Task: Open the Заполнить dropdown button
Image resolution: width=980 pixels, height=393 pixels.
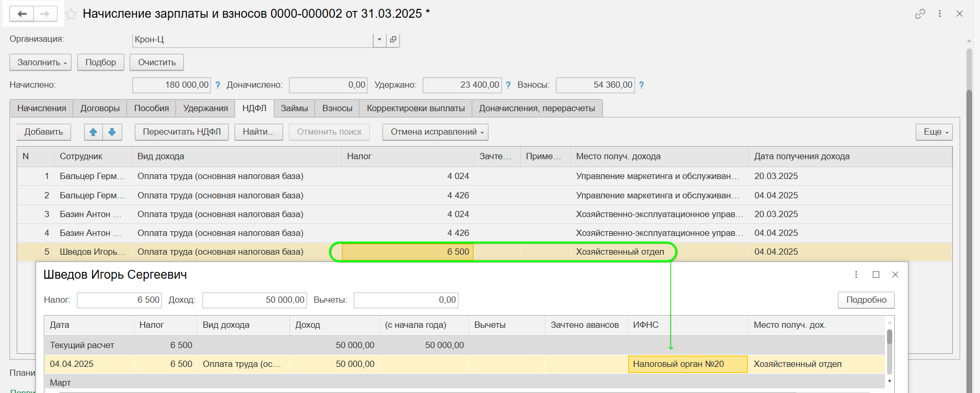Action: [41, 62]
